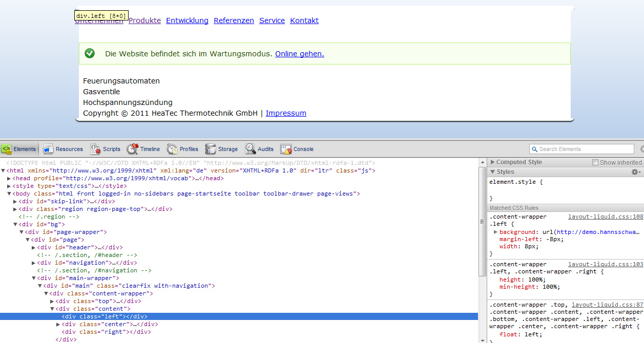This screenshot has width=644, height=343.
Task: Click the DOM tree vertical scrollbar
Action: pyautogui.click(x=482, y=222)
